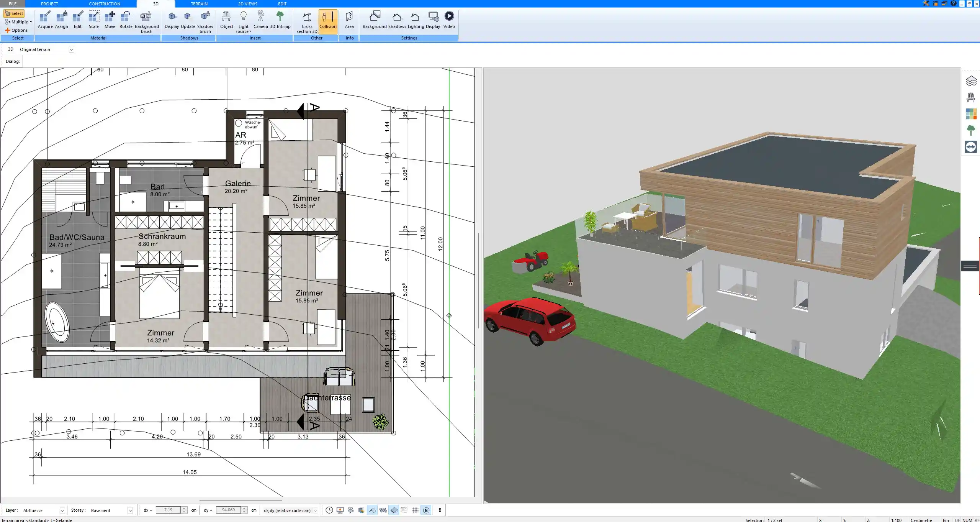The width and height of the screenshot is (980, 522).
Task: Activate the Select mode button
Action: tap(14, 13)
